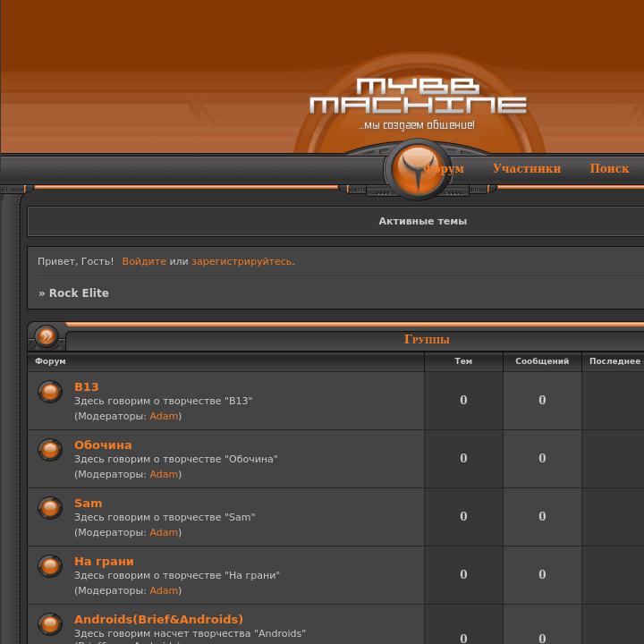Viewport: 644px width, 644px height.
Task: Click the Тем count for Обочина
Action: (x=463, y=458)
